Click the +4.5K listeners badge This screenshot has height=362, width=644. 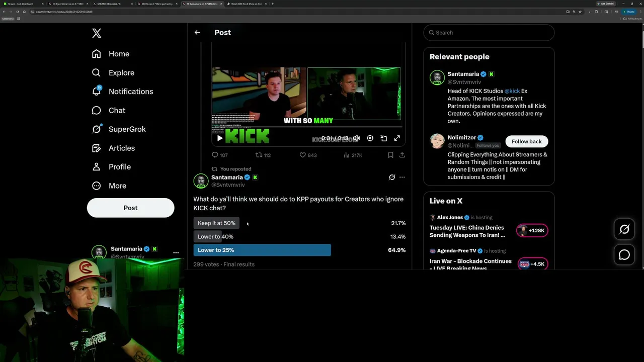click(x=533, y=264)
